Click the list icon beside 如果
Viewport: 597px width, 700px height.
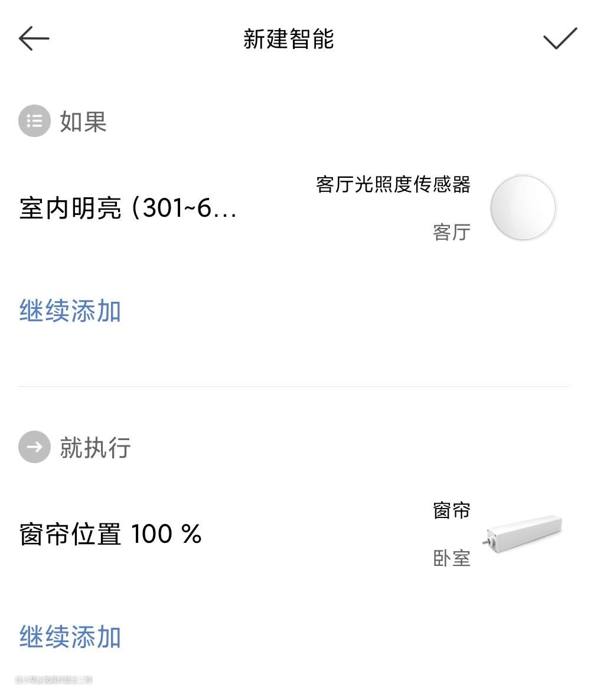[34, 121]
